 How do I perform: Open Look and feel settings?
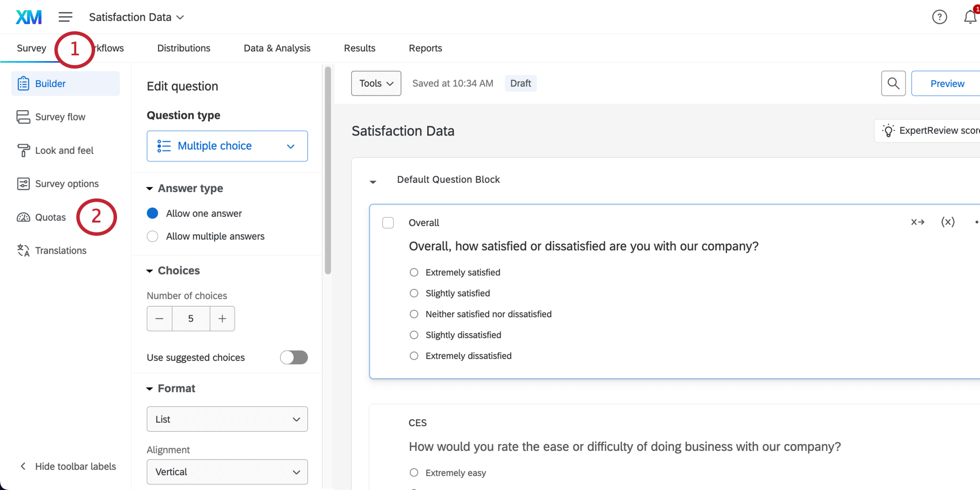point(64,150)
